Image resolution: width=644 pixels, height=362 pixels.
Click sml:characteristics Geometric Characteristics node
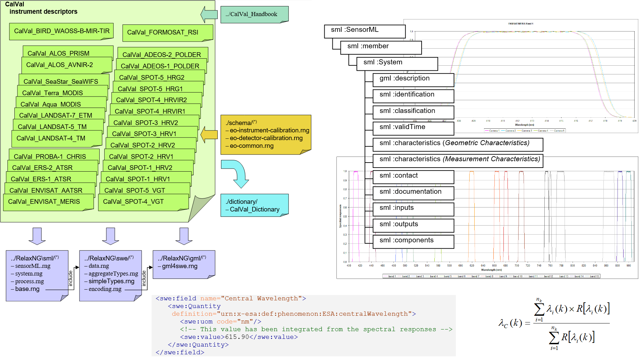458,144
